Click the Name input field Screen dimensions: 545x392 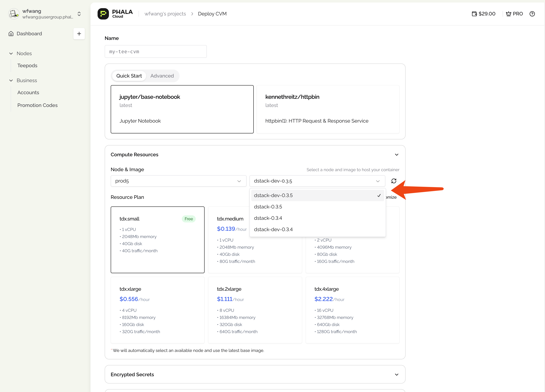(155, 51)
